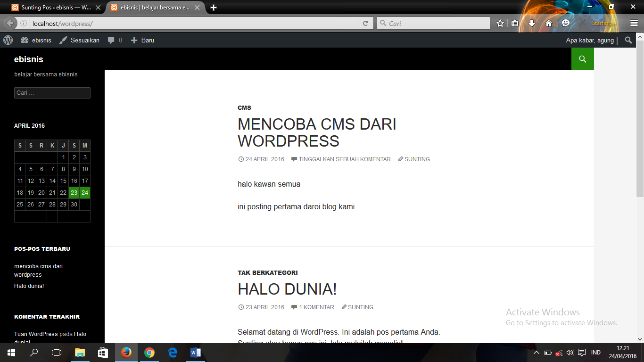This screenshot has width=644, height=362.
Task: Launch Microsoft Edge from taskbar
Action: [x=172, y=353]
